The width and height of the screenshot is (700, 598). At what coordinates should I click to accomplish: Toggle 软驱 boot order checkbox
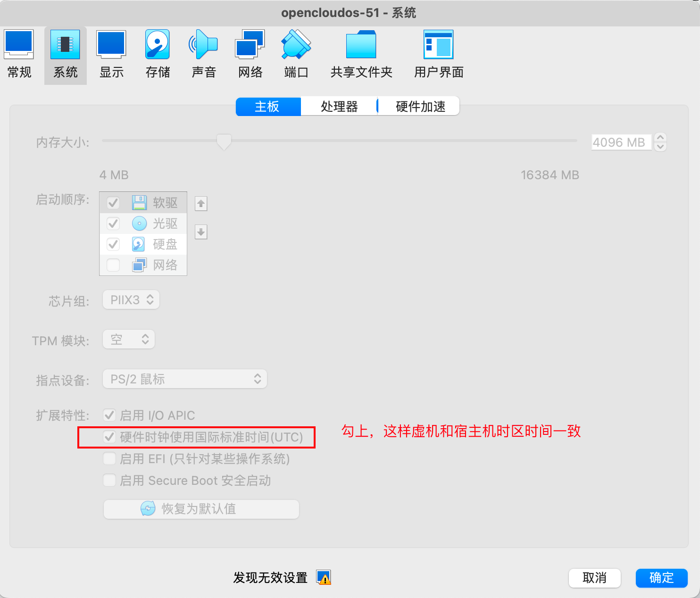point(113,203)
